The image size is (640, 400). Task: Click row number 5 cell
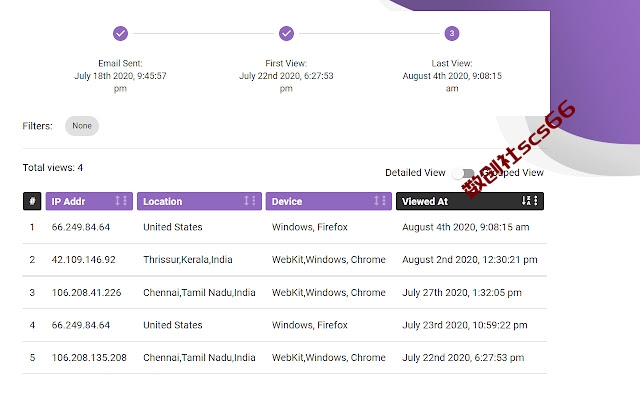point(32,358)
